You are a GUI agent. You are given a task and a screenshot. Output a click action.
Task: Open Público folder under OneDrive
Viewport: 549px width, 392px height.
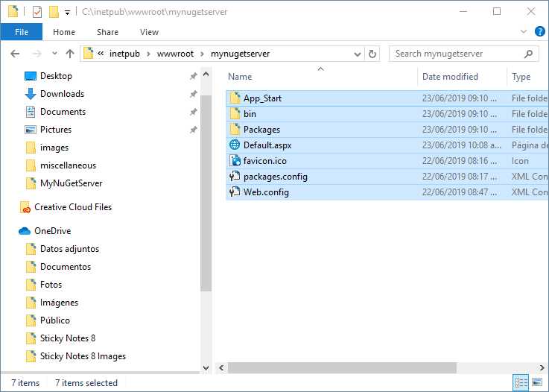click(x=54, y=320)
